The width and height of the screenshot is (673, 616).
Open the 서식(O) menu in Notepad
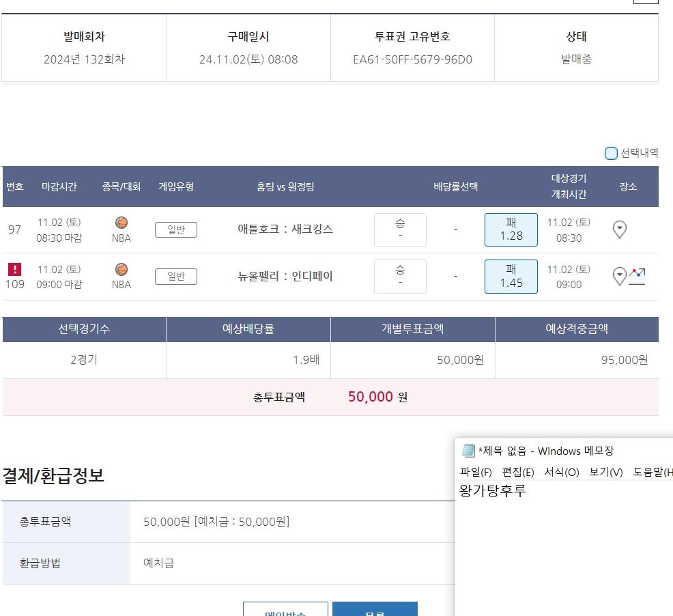(x=561, y=472)
